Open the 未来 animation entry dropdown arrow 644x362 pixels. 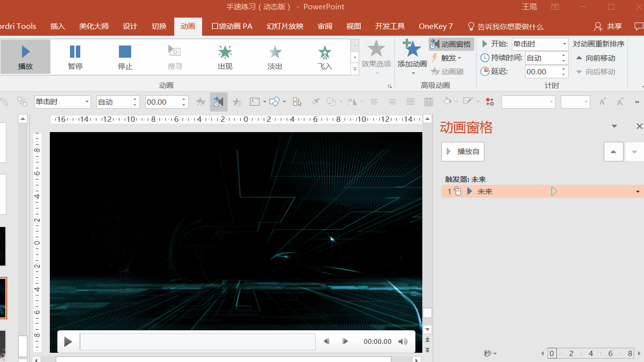click(638, 192)
